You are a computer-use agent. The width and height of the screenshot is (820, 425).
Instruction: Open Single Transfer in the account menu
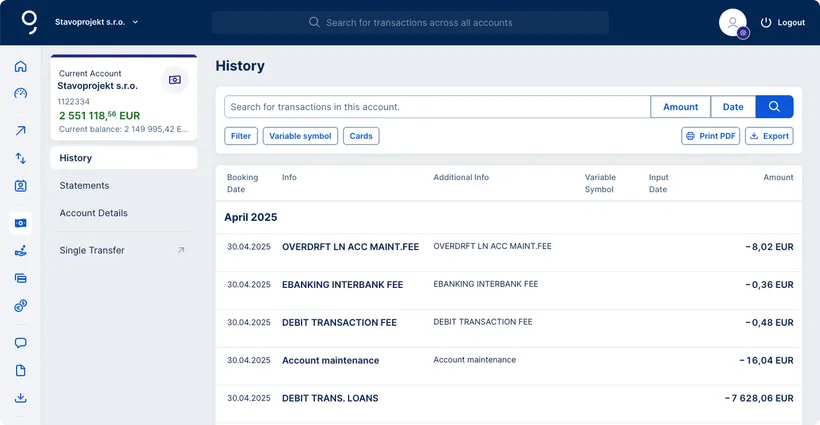pyautogui.click(x=124, y=250)
